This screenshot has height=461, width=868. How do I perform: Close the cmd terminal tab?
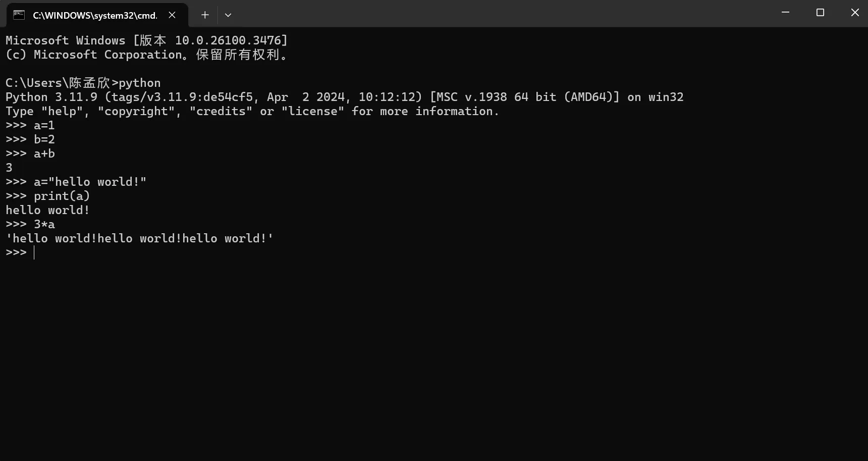click(x=172, y=15)
